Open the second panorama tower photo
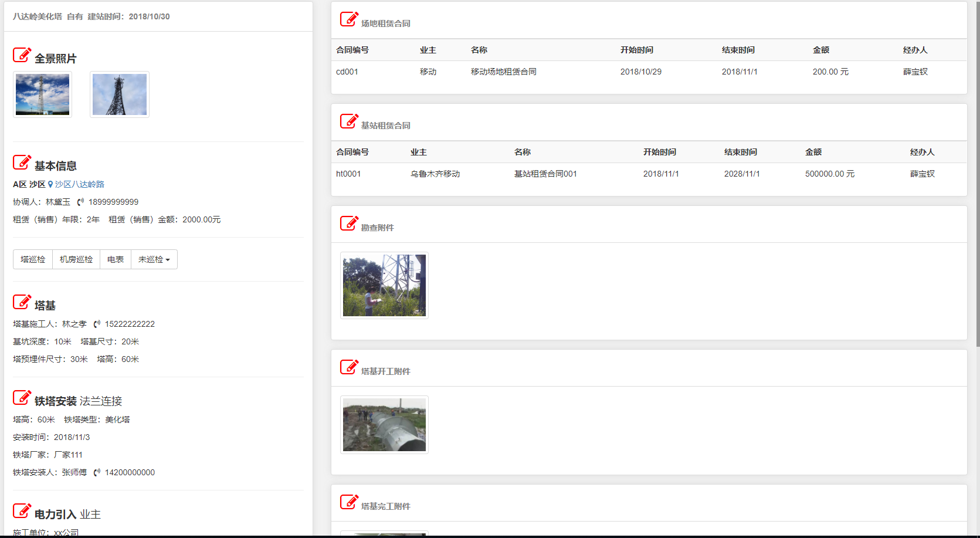The height and width of the screenshot is (538, 980). [x=120, y=94]
